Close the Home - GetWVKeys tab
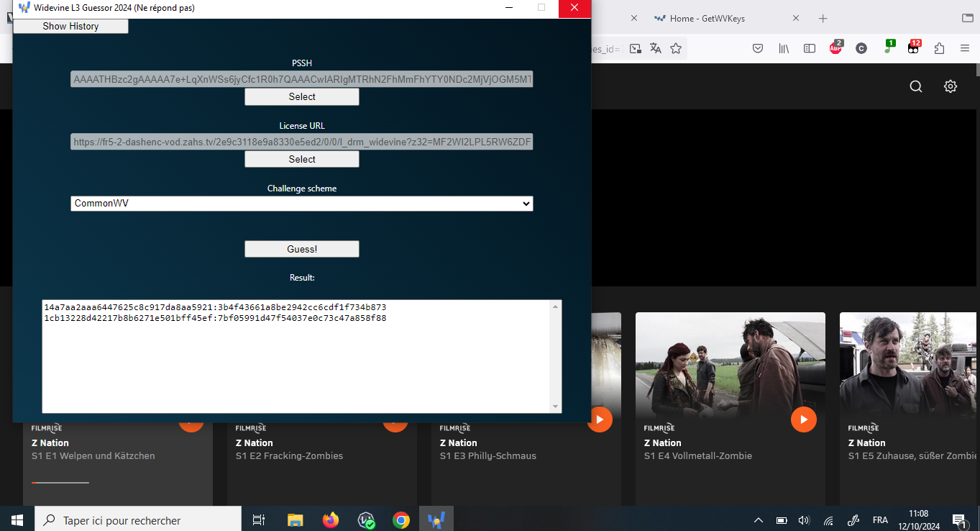Image resolution: width=980 pixels, height=531 pixels. click(x=796, y=18)
